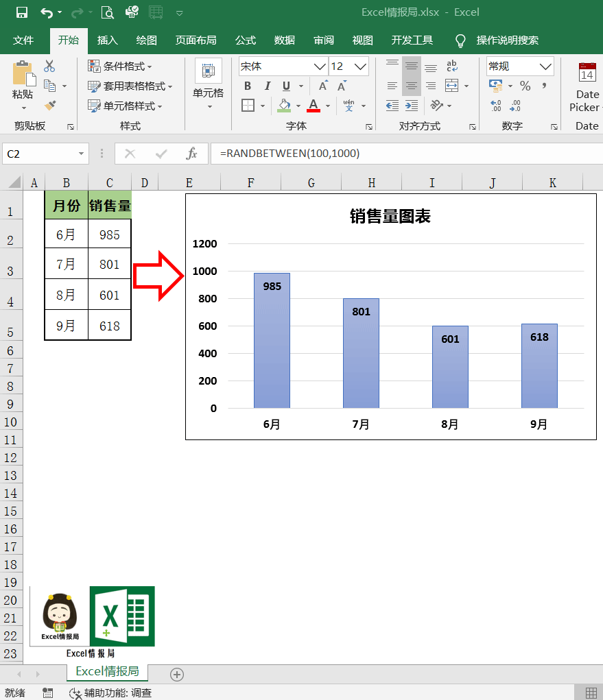This screenshot has width=603, height=700.
Task: Click the Increase Decimal icon
Action: (496, 106)
